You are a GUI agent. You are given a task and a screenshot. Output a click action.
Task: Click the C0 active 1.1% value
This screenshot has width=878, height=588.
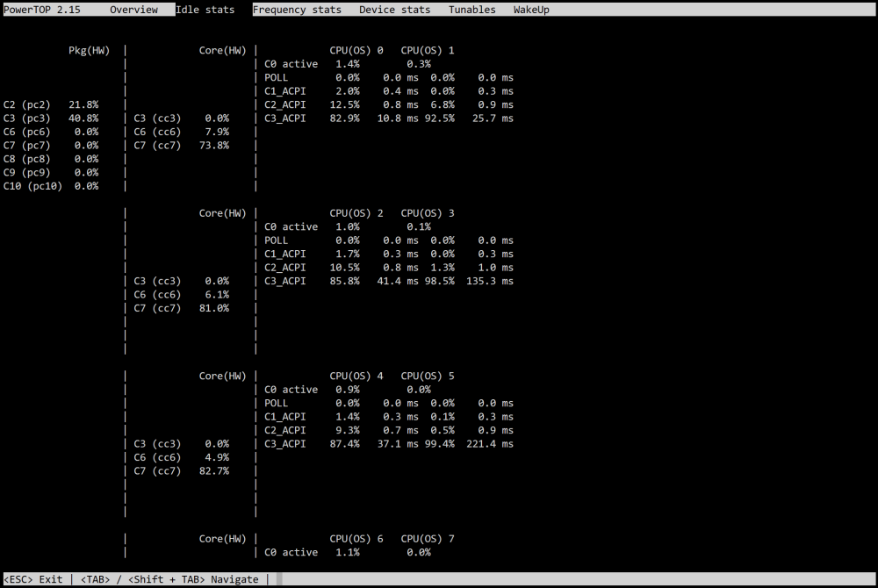click(x=348, y=552)
